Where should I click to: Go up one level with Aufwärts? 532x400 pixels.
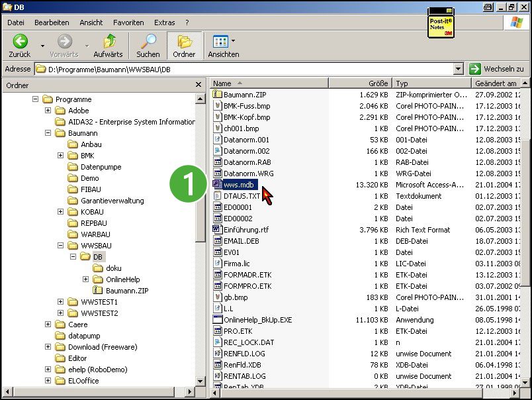click(x=109, y=46)
